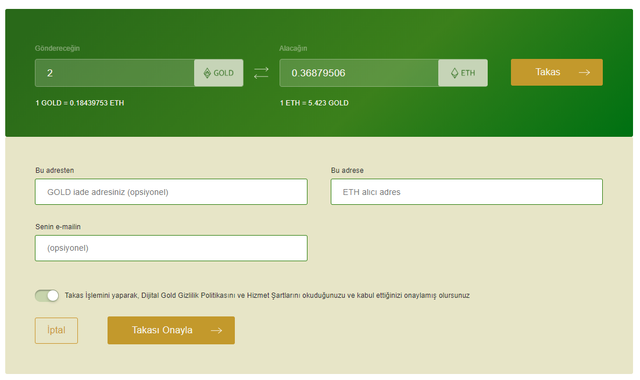Open the GOLD currency selector

[x=218, y=73]
